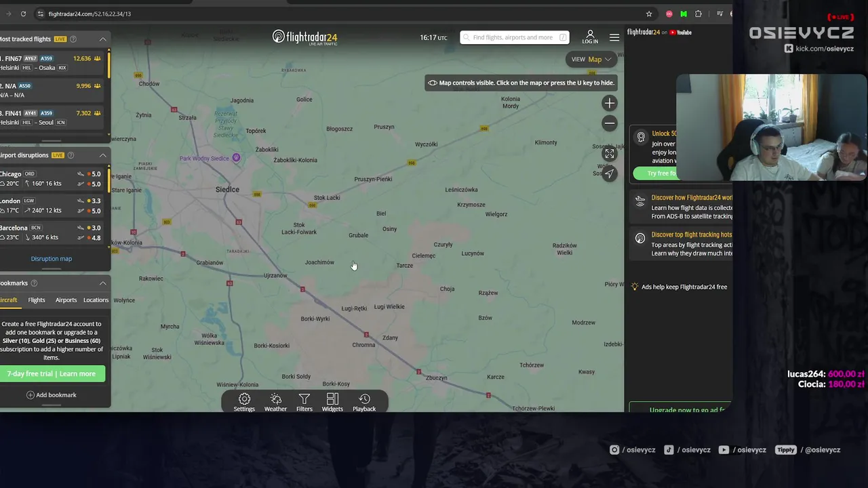The image size is (868, 488).
Task: Click the Zbuczyn map label
Action: pyautogui.click(x=437, y=378)
